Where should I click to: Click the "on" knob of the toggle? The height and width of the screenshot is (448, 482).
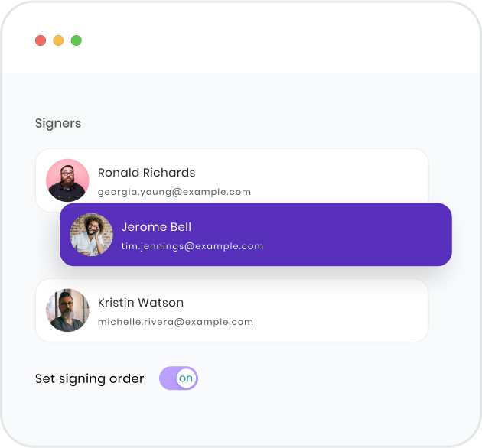[186, 378]
